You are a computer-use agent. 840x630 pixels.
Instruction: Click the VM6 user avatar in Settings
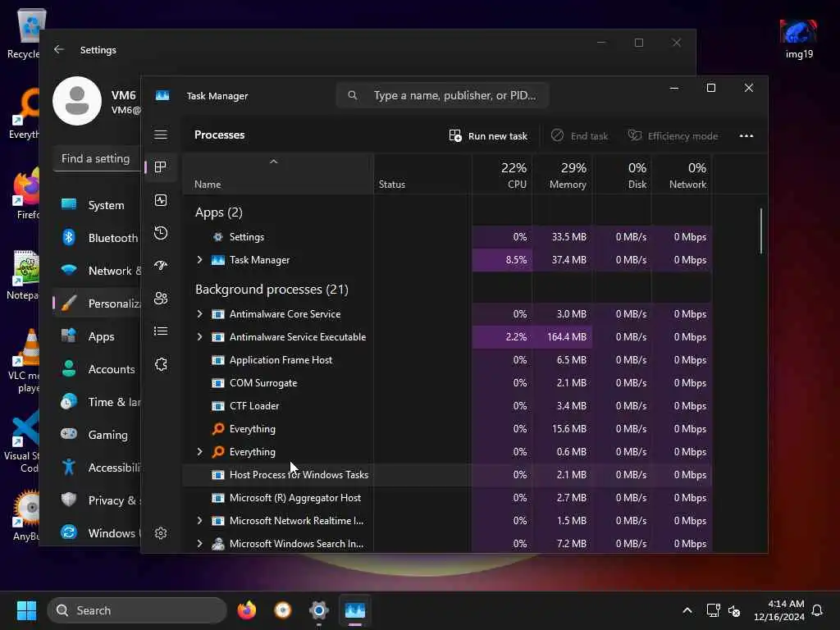[x=77, y=101]
